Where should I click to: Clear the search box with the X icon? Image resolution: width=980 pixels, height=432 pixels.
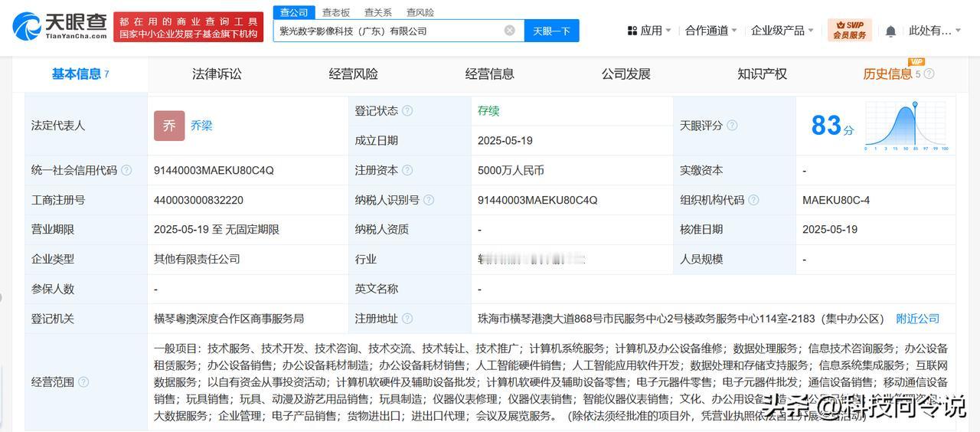point(509,31)
